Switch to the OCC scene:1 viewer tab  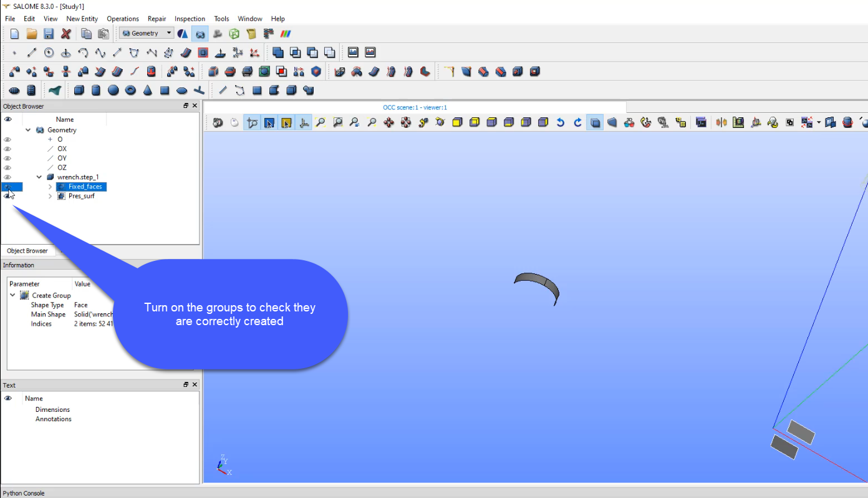pyautogui.click(x=413, y=107)
